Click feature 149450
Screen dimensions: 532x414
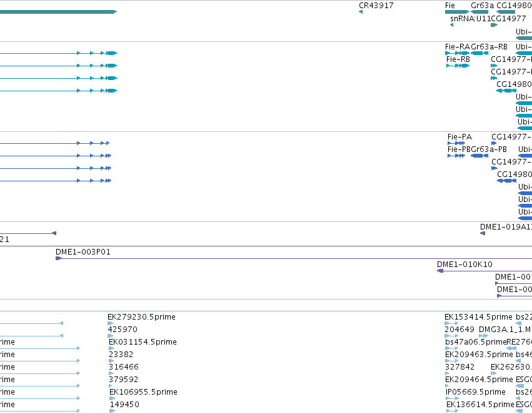(x=113, y=411)
